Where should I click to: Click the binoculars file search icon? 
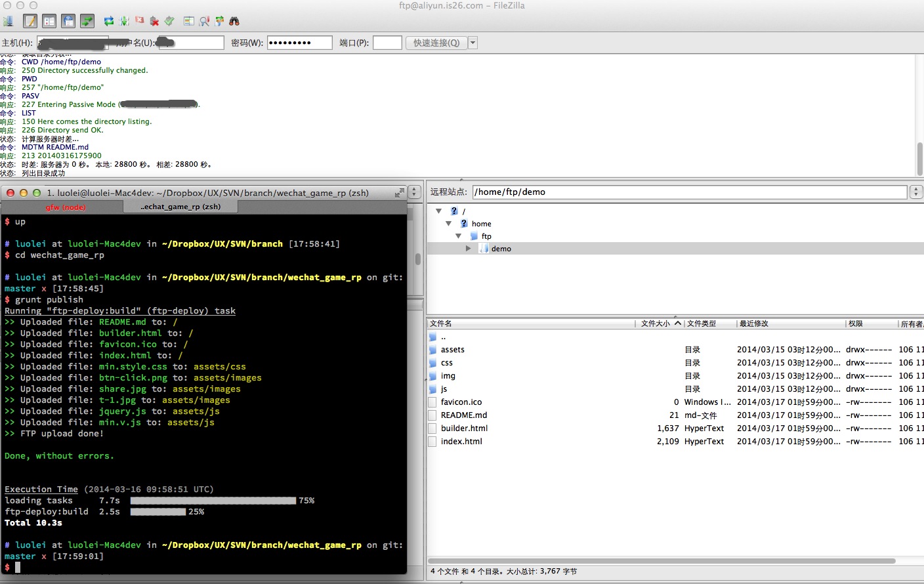[x=234, y=21]
